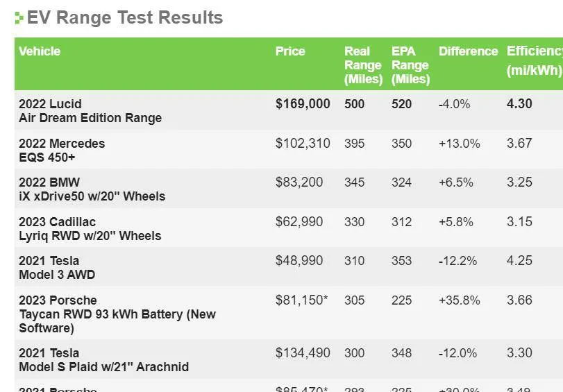
Task: Sort by the Price column header
Action: point(290,51)
